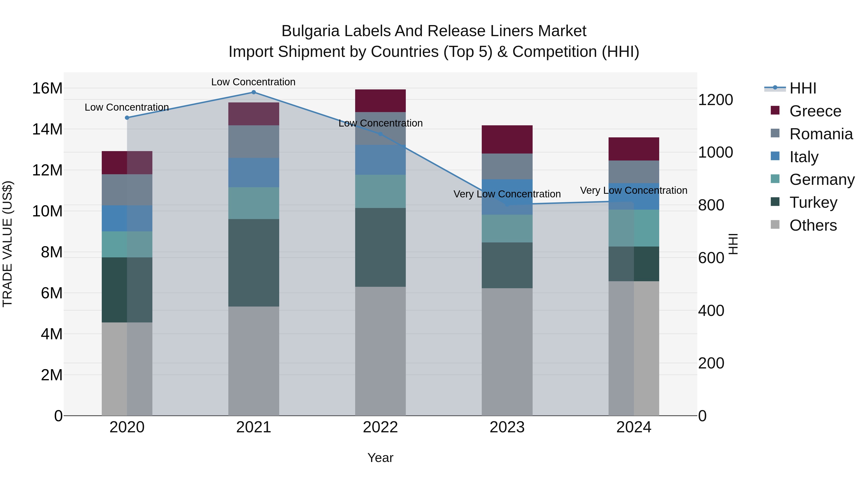
Task: Click the Greece segment of 2021 bar
Action: [x=254, y=114]
